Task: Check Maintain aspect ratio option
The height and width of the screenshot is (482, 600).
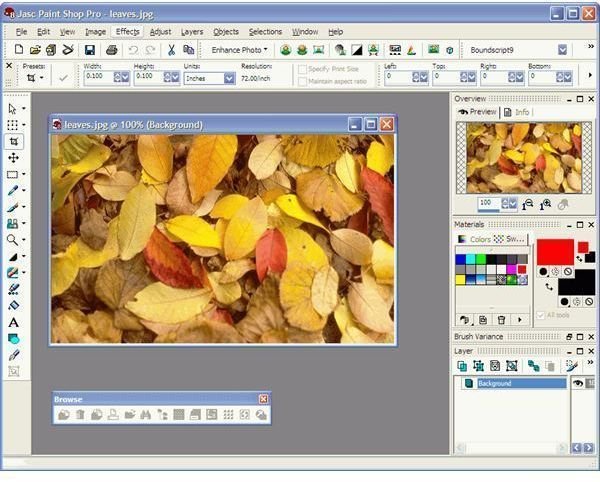Action: (302, 80)
